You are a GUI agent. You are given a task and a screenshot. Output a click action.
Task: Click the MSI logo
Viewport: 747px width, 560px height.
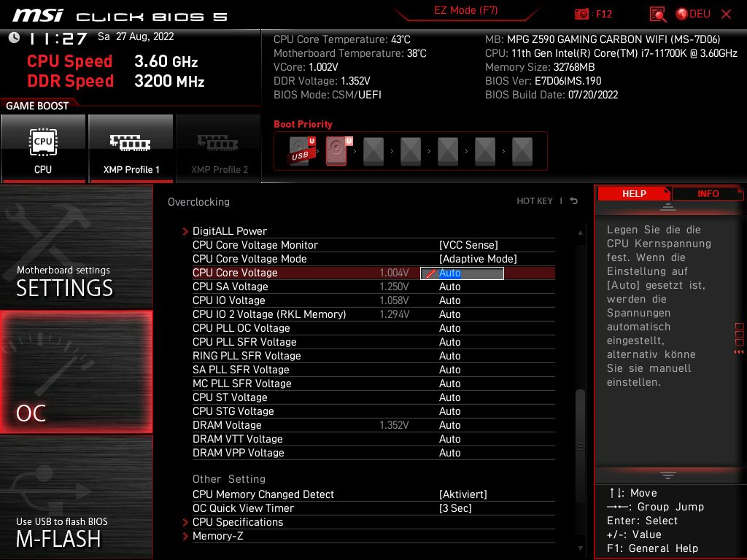pos(38,15)
